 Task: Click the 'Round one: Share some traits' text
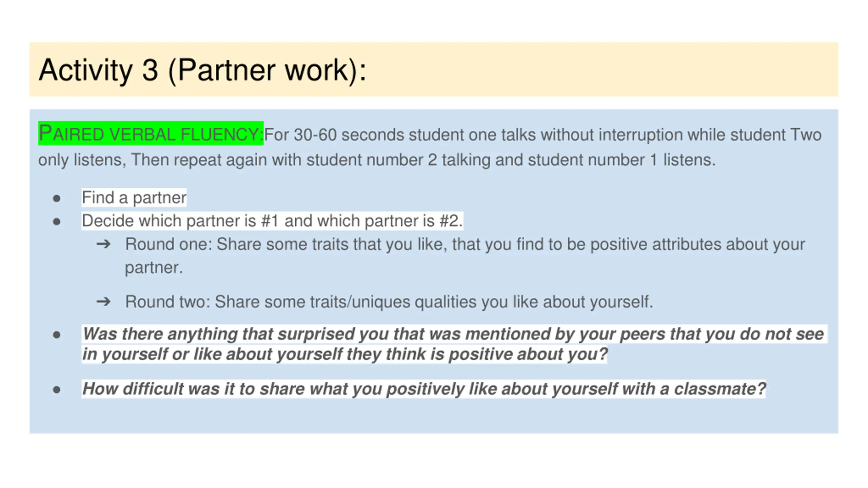click(465, 244)
